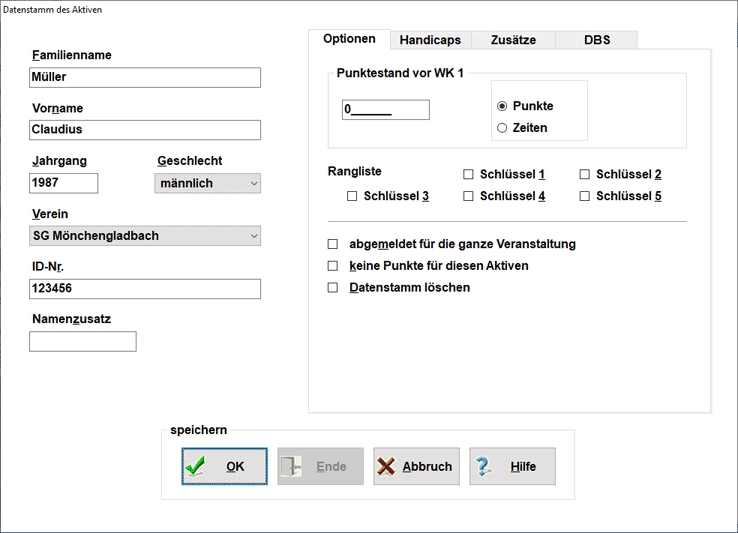Open Hilfe with the question mark button
Viewport: 738px width, 533px height.
pos(511,466)
